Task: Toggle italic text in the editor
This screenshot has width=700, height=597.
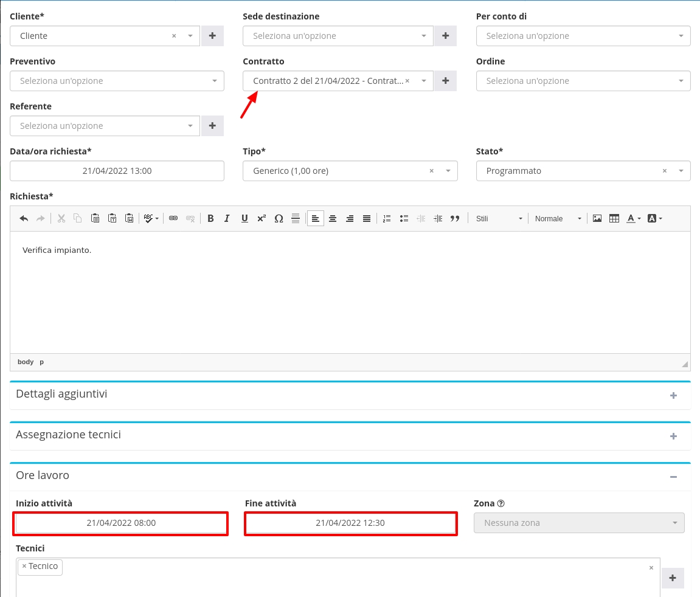Action: [x=227, y=219]
